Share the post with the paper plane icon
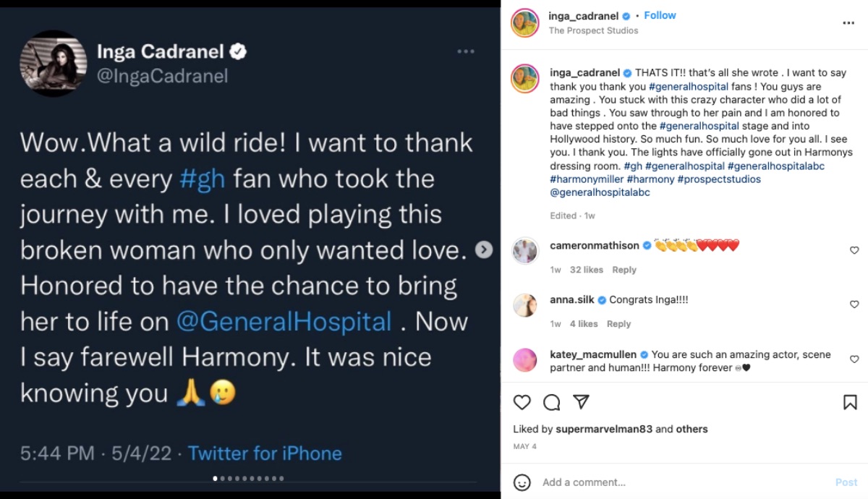 pyautogui.click(x=580, y=402)
